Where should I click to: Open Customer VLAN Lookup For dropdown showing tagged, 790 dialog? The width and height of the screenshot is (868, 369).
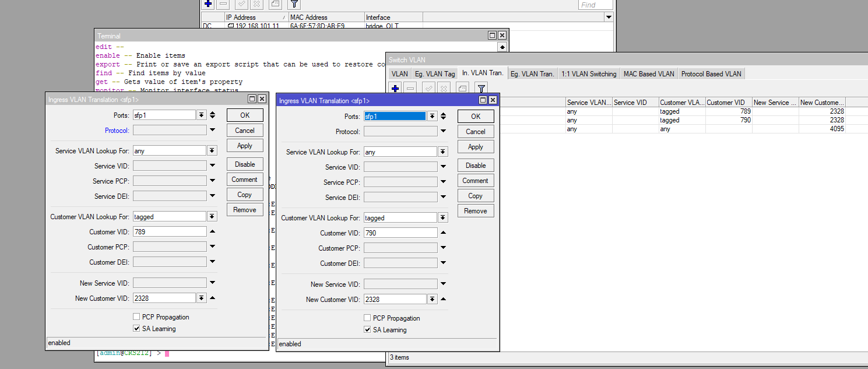[443, 218]
